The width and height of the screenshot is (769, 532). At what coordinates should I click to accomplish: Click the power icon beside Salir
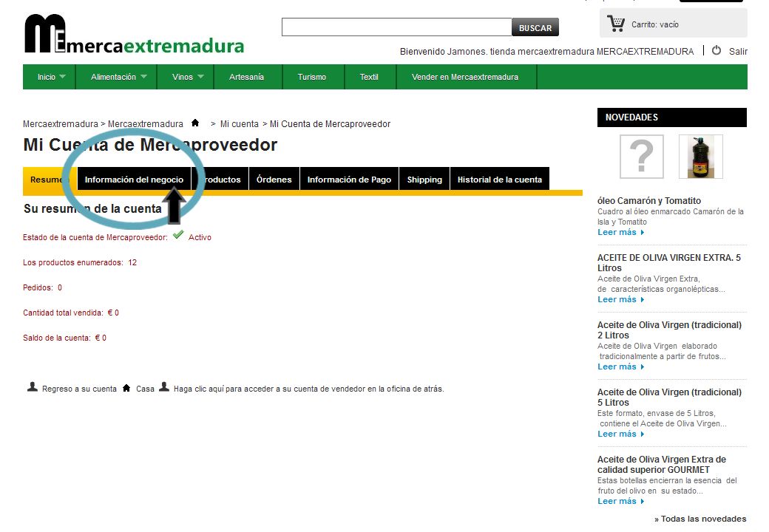coord(717,50)
